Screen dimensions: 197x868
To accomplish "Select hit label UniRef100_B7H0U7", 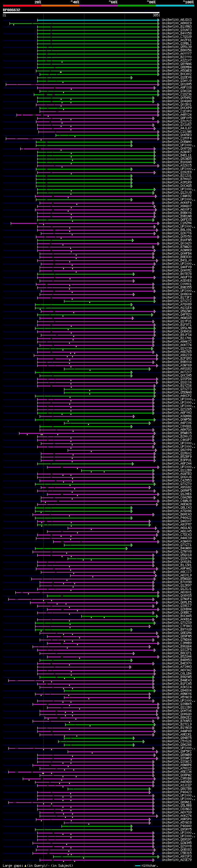I will (x=177, y=179).
